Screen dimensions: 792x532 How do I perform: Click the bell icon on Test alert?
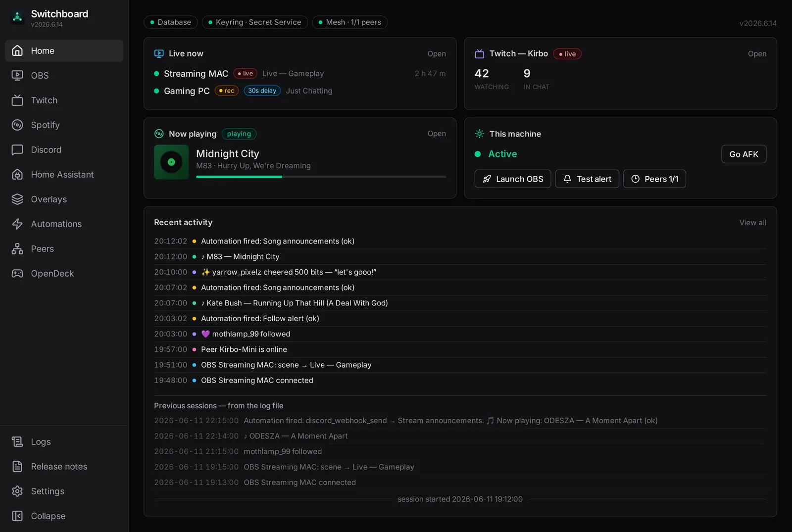click(x=567, y=179)
